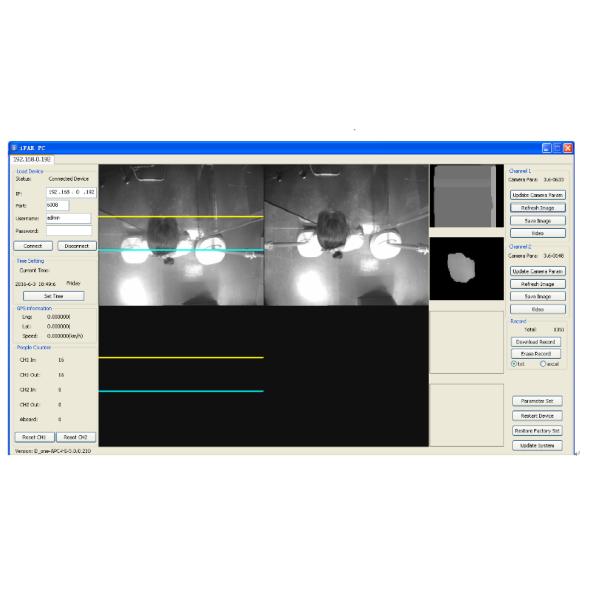600x600 pixels.
Task: Click the Set Time button
Action: [x=53, y=296]
